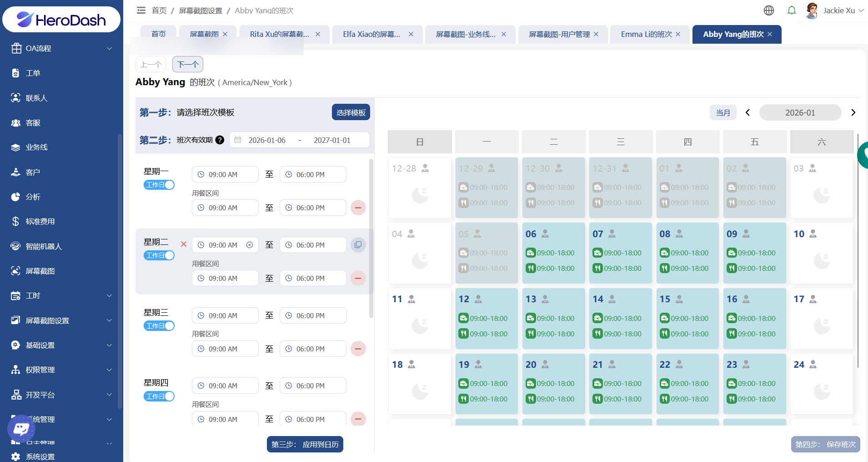Viewport: 868px width, 462px height.
Task: Open 屏幕截图 in the sidebar
Action: click(x=40, y=271)
